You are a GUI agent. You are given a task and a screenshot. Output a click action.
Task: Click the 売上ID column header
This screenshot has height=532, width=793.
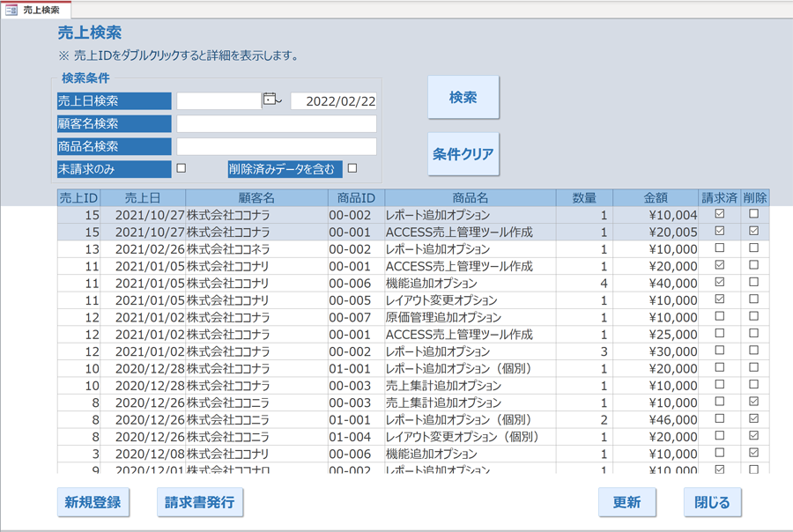point(78,197)
